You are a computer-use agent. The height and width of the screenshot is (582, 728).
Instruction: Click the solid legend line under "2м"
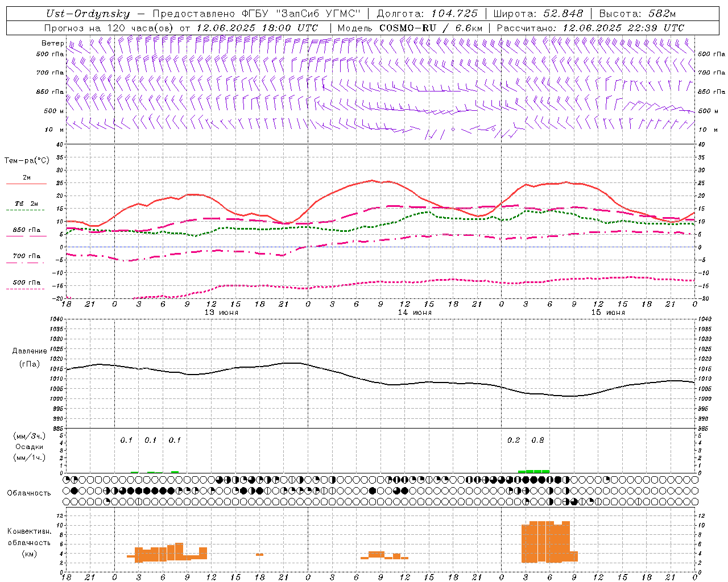[26, 184]
